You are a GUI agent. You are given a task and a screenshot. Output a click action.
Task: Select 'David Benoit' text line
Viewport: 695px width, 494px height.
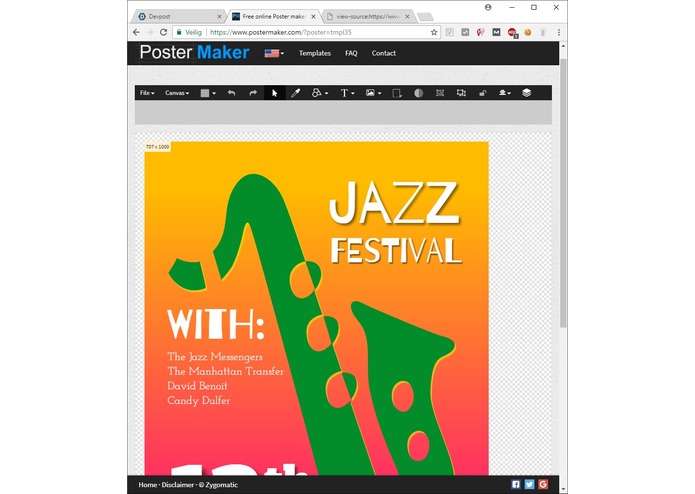197,386
